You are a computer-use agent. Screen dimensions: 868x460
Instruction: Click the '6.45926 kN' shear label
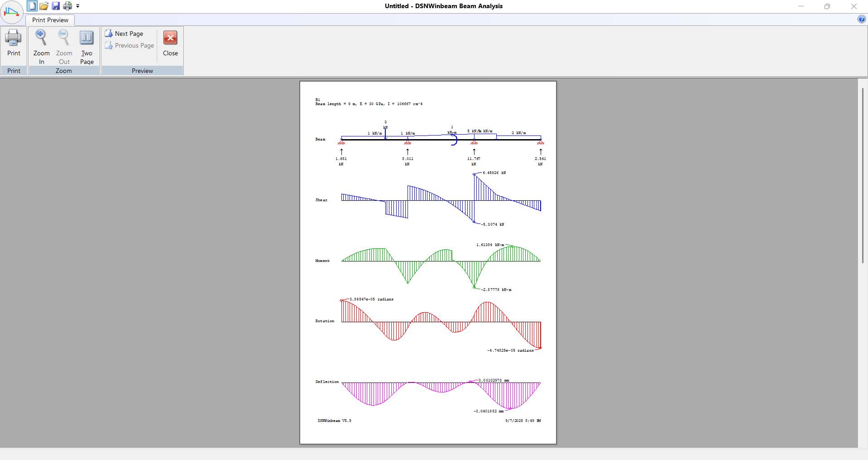tap(494, 173)
